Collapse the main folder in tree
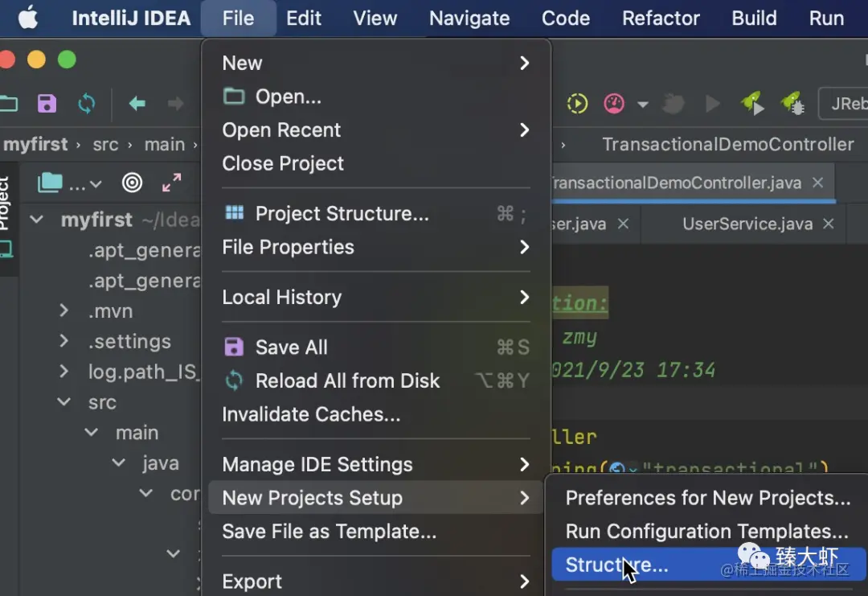Screen dimensions: 868x596 tap(92, 433)
